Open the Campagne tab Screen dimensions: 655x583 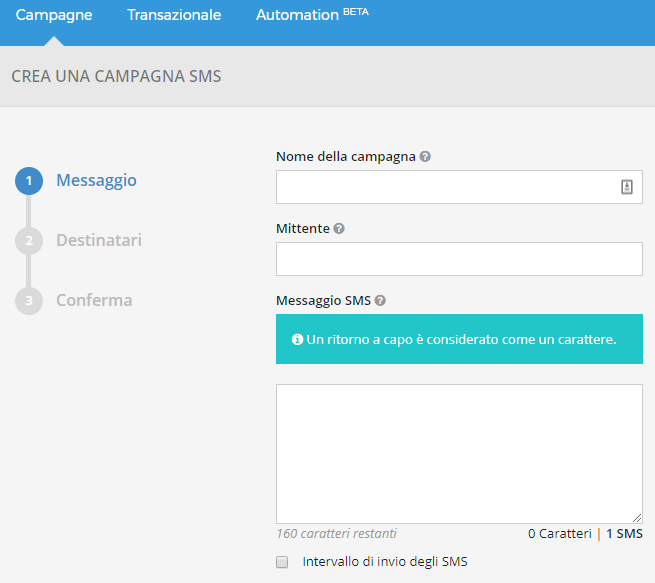[x=54, y=15]
